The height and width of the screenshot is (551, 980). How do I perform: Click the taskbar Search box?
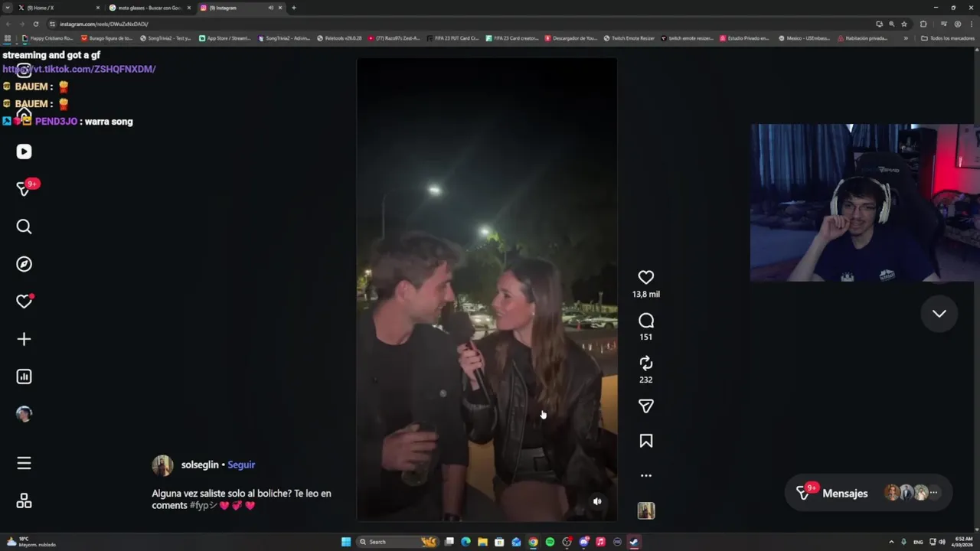coord(397,542)
